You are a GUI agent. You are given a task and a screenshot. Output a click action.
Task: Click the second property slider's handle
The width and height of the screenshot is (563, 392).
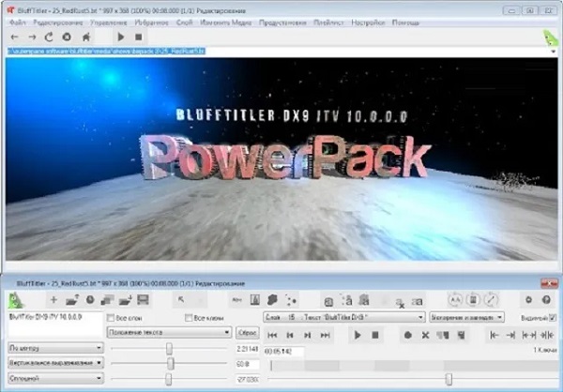171,364
